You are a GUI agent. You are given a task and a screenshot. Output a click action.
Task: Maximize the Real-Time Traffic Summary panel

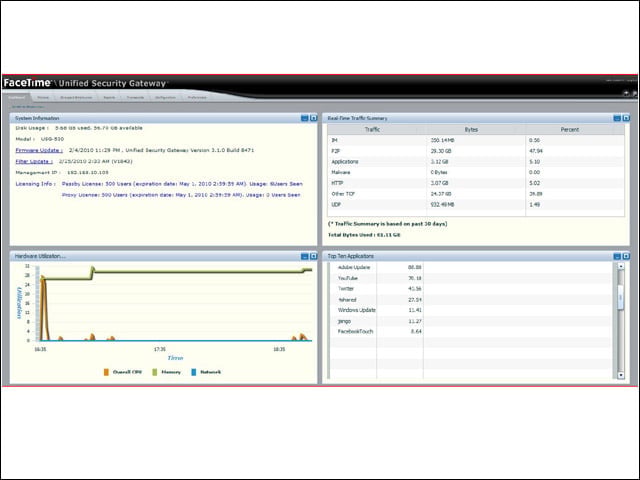626,118
